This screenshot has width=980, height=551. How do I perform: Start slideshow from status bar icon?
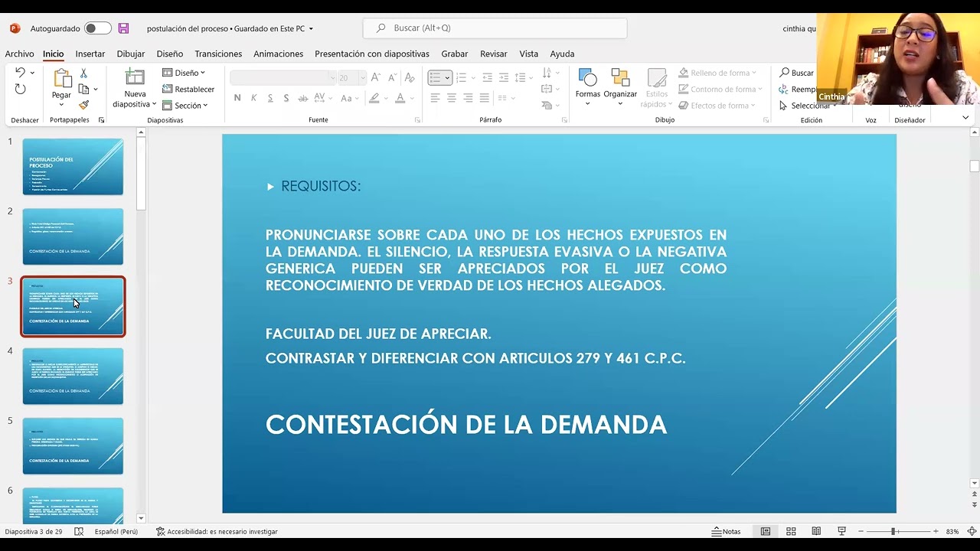click(x=841, y=531)
